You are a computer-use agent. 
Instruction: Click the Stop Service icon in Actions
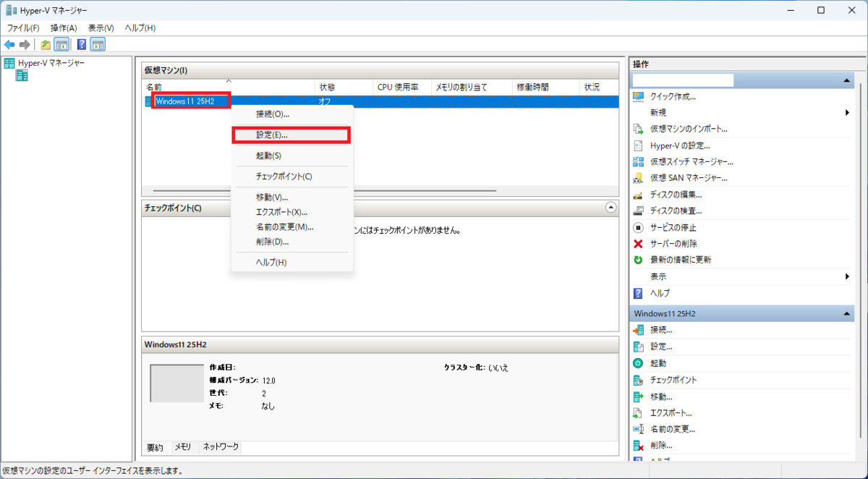point(638,227)
